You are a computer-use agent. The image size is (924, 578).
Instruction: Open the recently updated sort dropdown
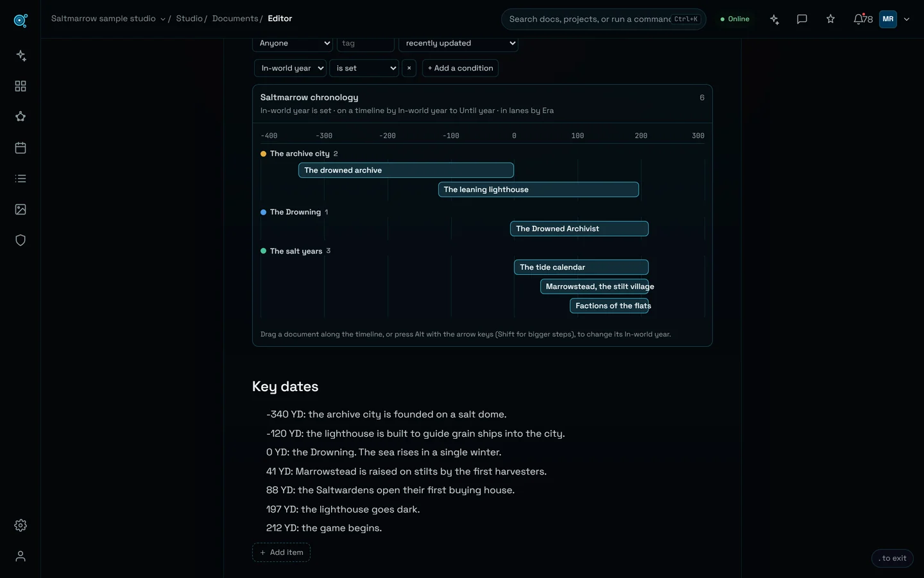coord(458,43)
